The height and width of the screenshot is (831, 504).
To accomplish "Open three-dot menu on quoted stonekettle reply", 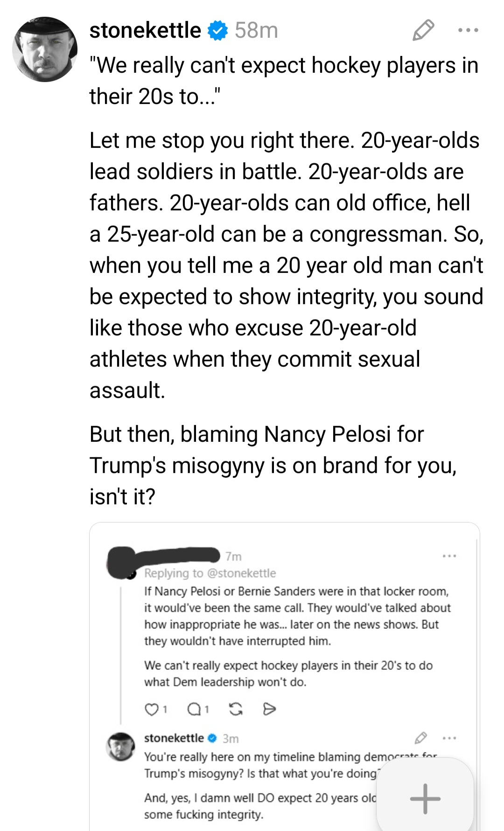I will 449,738.
